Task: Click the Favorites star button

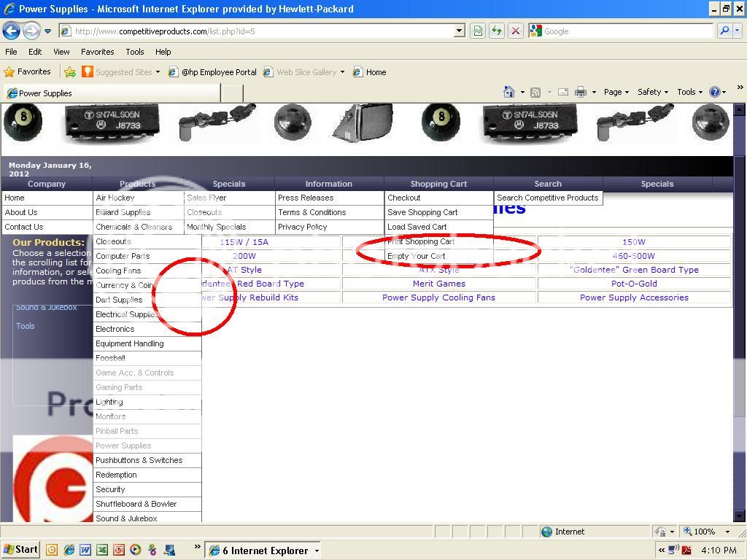Action: click(27, 71)
